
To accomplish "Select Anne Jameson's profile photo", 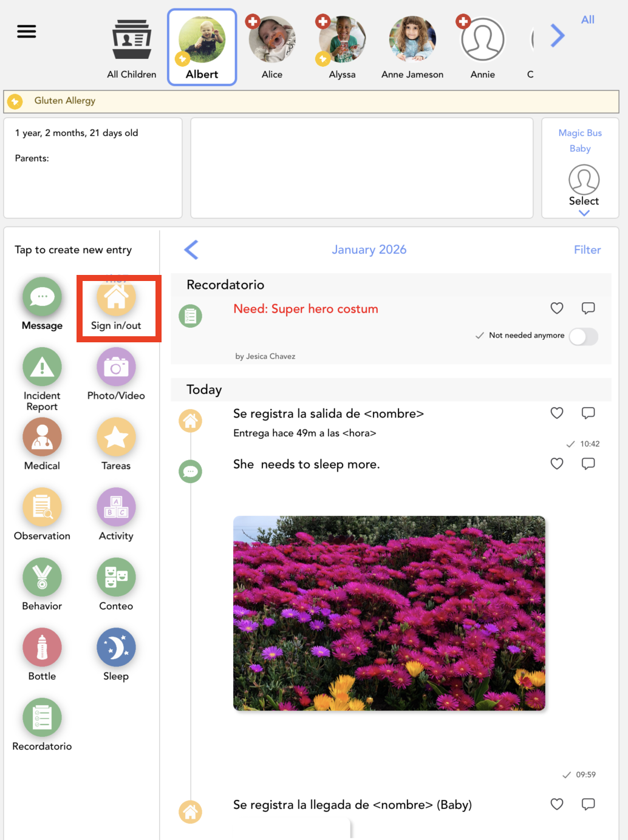I will tap(412, 40).
